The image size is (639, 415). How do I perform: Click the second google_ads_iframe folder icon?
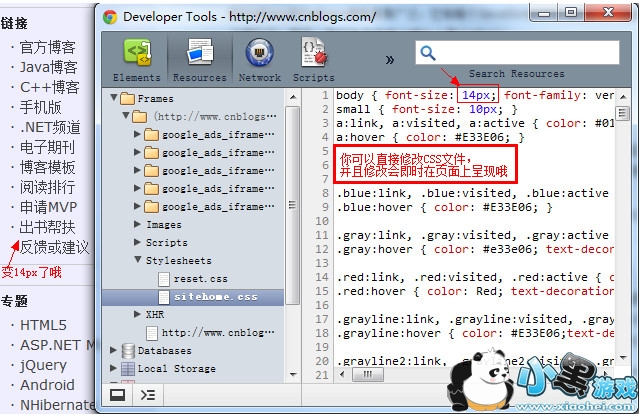(x=151, y=152)
